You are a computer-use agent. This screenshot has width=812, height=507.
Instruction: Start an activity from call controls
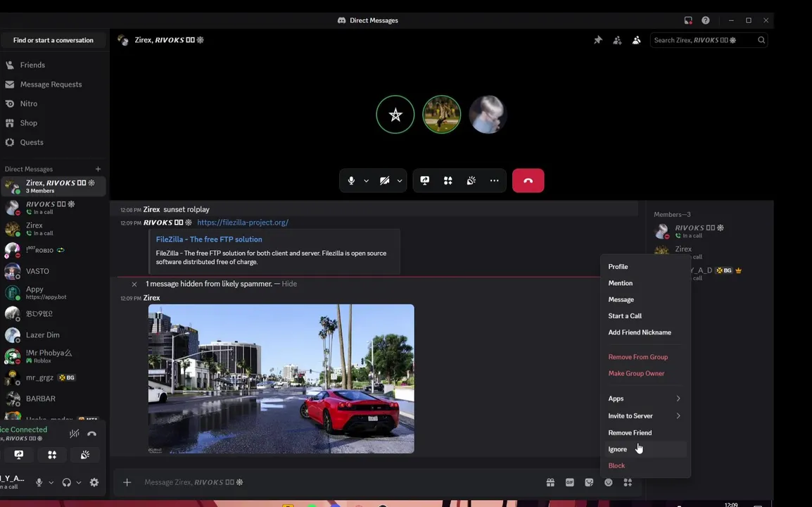[x=448, y=180]
